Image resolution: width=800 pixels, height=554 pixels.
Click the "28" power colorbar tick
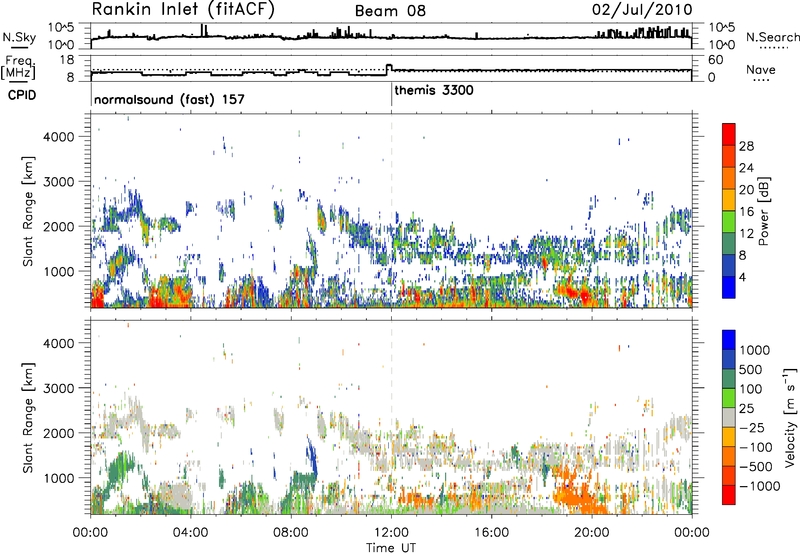(x=746, y=146)
